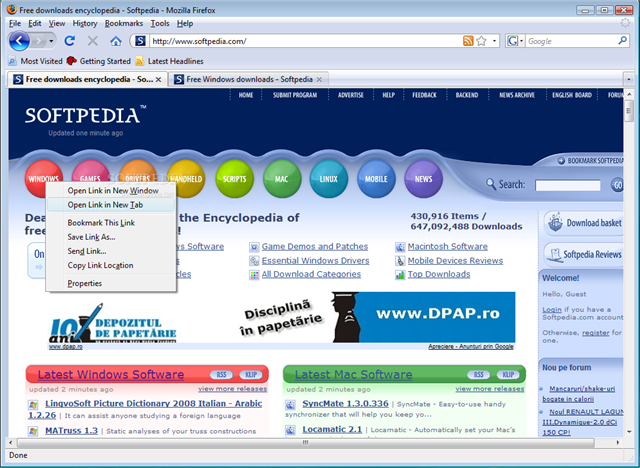
Task: Choose Open Link in New Tab
Action: tap(111, 205)
